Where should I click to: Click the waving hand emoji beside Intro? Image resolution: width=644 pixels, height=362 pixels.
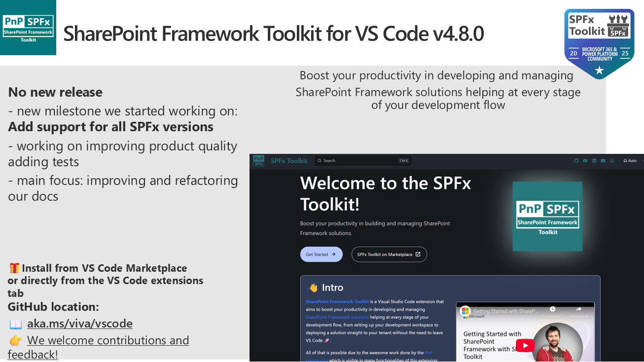[x=313, y=288]
